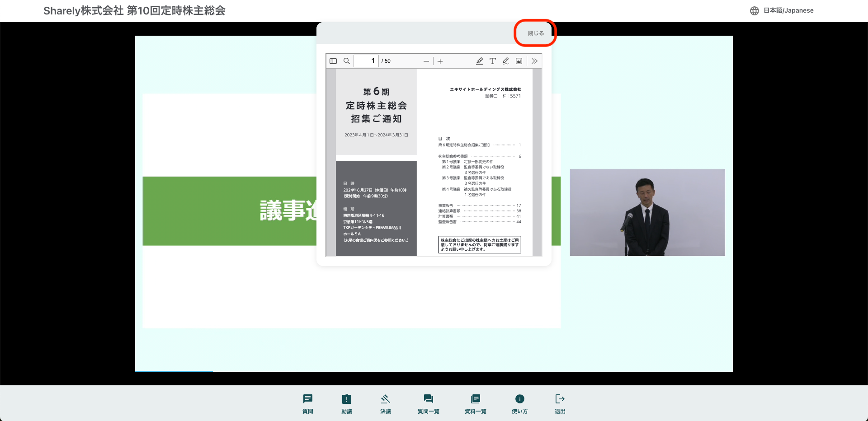Click the PDF page cover title 定時株主総会
The width and height of the screenshot is (868, 421).
pyautogui.click(x=376, y=106)
